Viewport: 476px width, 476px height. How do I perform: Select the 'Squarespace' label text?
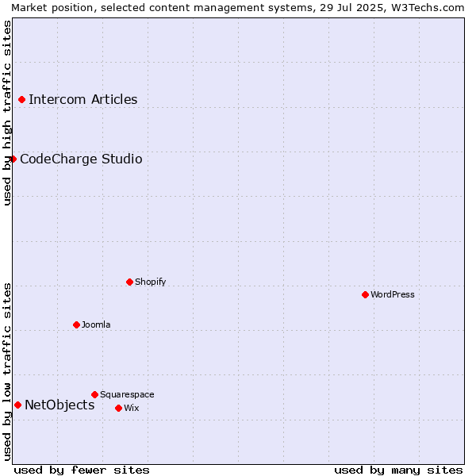tap(127, 394)
